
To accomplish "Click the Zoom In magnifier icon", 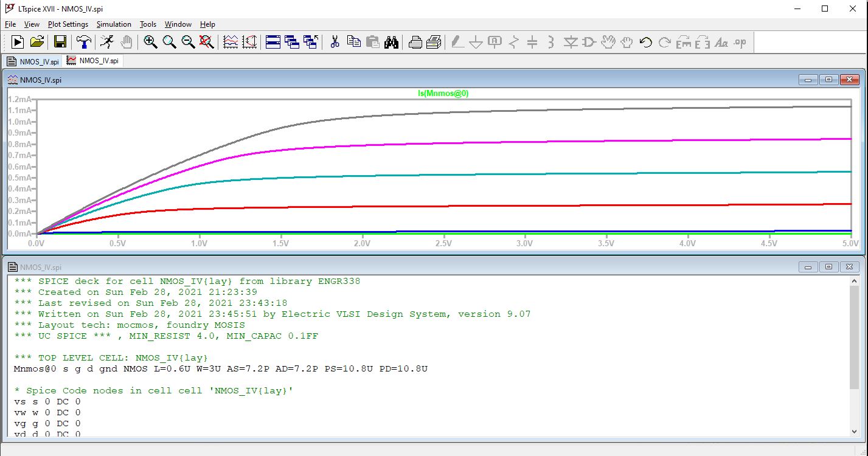I will pyautogui.click(x=150, y=42).
